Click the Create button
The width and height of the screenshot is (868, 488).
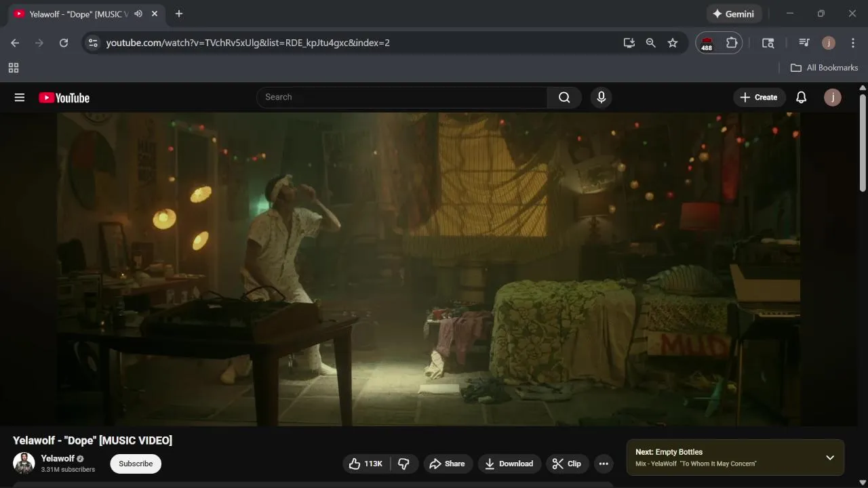point(759,98)
